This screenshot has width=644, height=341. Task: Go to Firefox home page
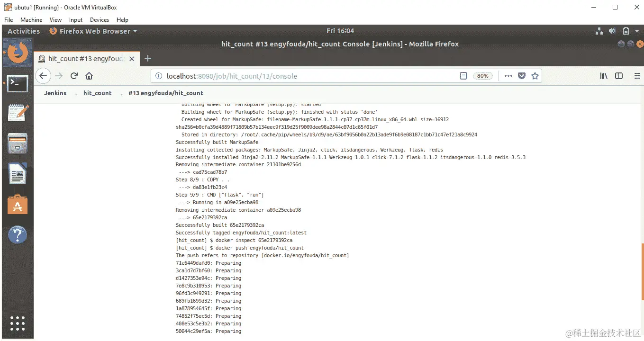point(89,76)
